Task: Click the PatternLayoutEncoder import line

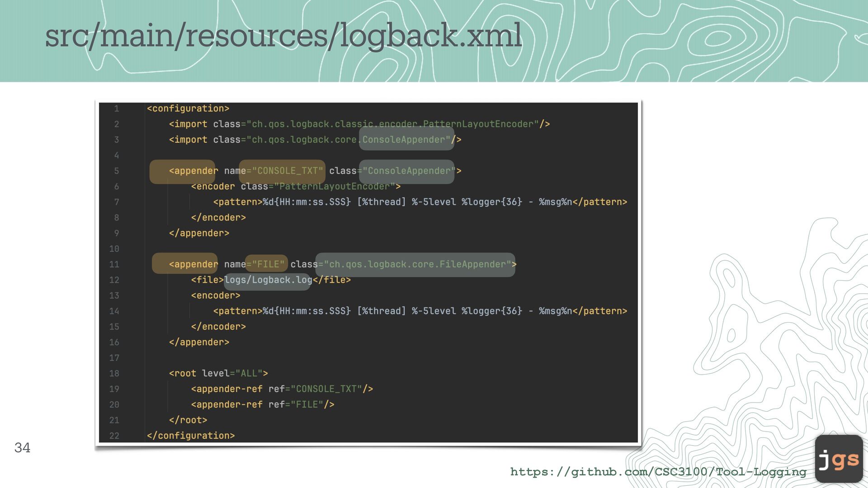Action: (x=359, y=124)
